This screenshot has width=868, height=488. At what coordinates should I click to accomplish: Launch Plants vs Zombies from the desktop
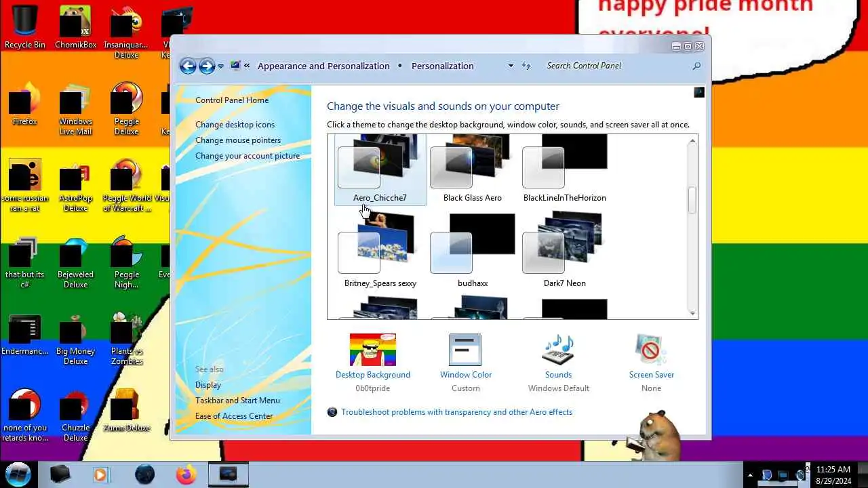click(126, 339)
